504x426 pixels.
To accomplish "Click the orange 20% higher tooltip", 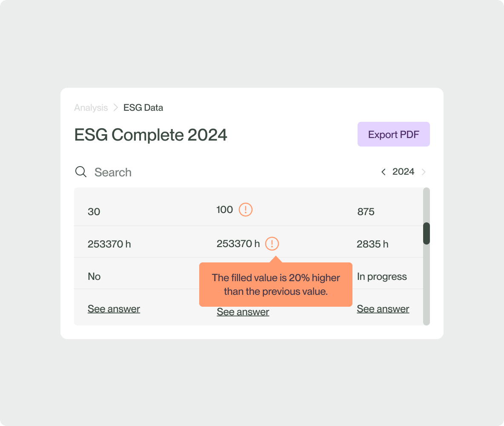I will coord(275,284).
